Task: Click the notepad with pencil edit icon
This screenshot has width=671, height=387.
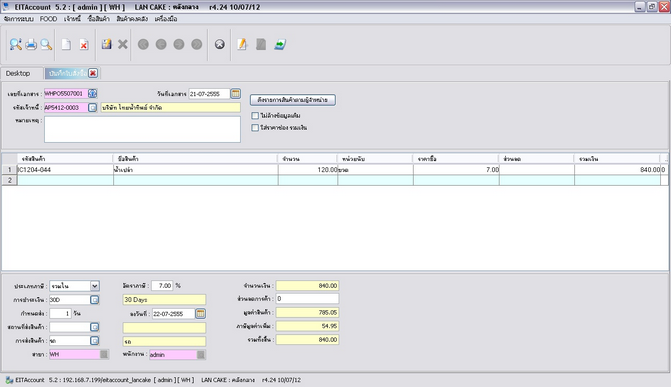Action: coord(242,44)
